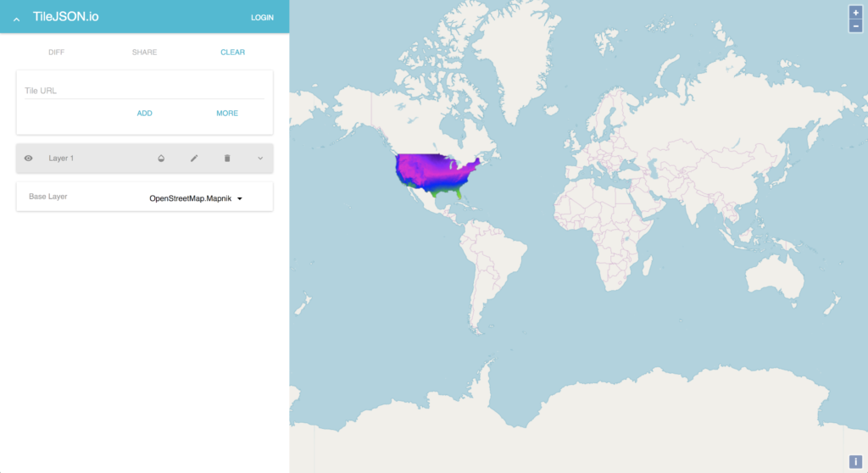Open the OpenStreetMap.Mapnik base layer dropdown

(196, 198)
